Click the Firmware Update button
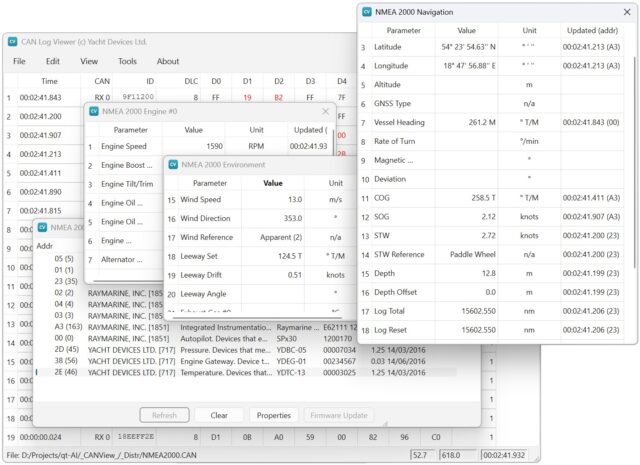This screenshot has height=465, width=640. pyautogui.click(x=339, y=415)
